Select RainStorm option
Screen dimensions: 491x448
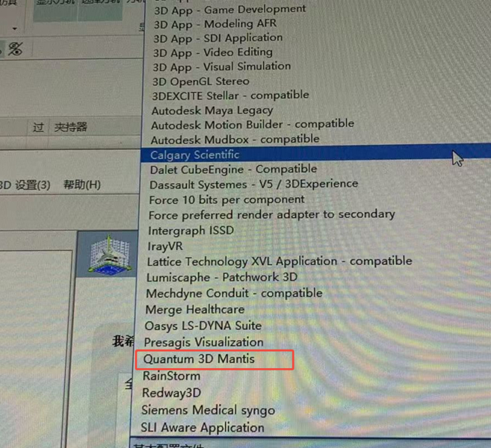171,376
